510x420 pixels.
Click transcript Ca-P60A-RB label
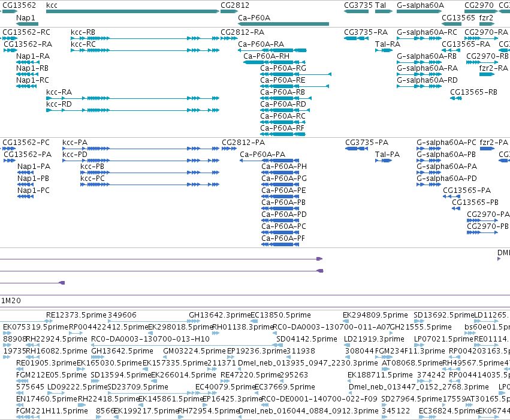[x=282, y=92]
